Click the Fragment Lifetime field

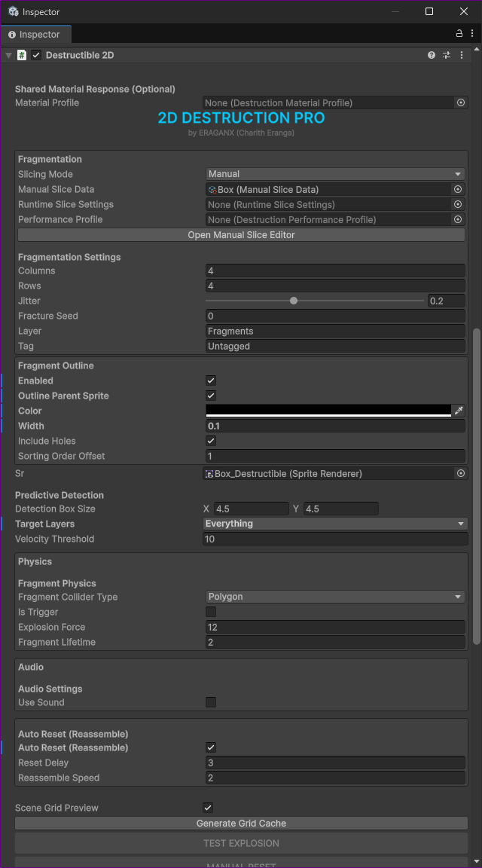click(x=335, y=642)
